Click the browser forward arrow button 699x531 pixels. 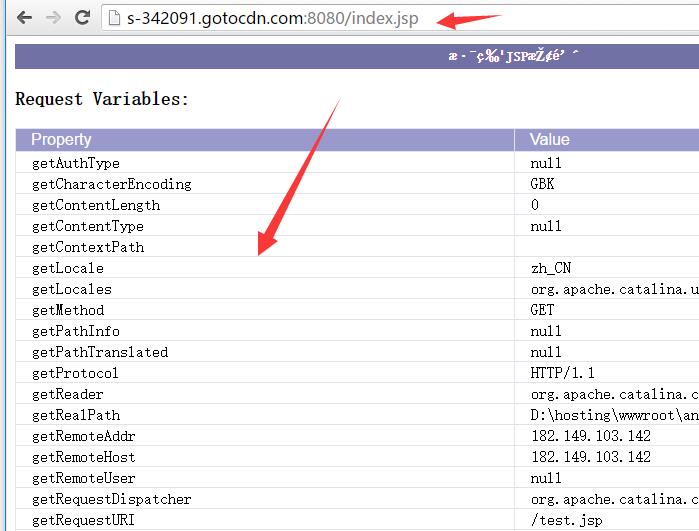click(53, 18)
